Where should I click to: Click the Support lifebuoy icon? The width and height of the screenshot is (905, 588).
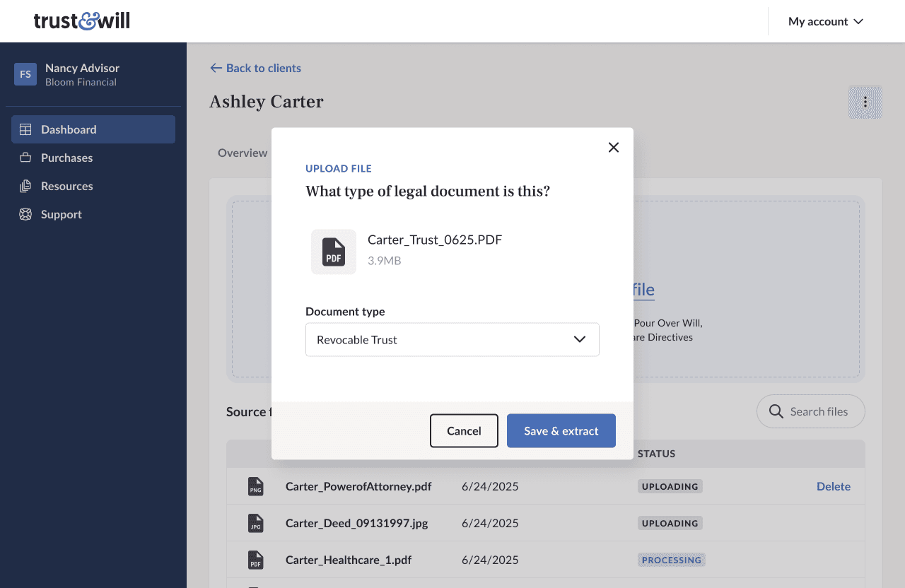25,214
